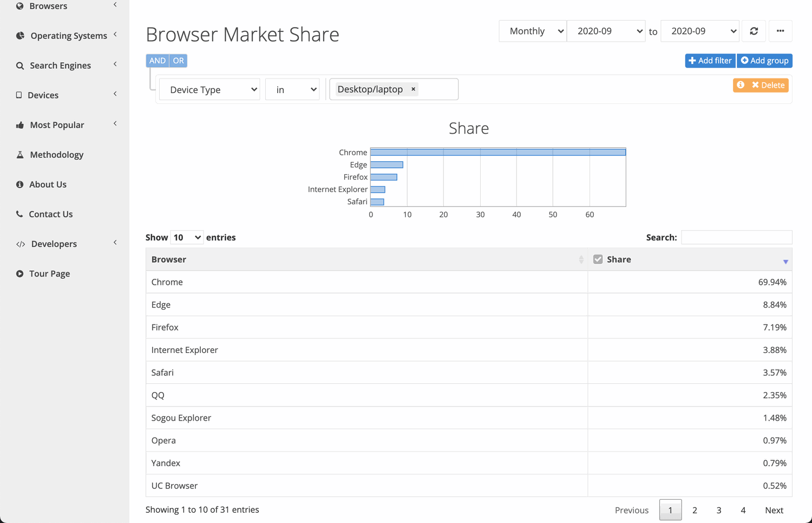The height and width of the screenshot is (523, 812).
Task: Click the Developers code icon
Action: [21, 244]
